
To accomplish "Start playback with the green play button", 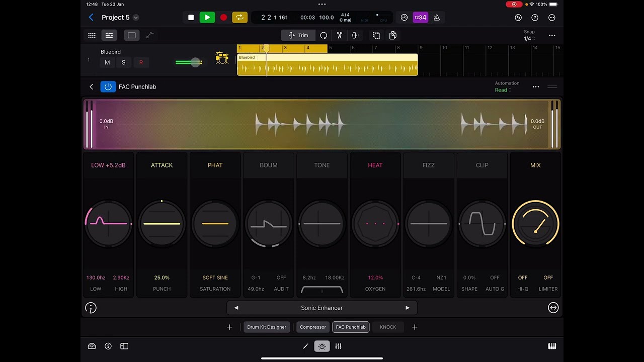I will pyautogui.click(x=207, y=18).
